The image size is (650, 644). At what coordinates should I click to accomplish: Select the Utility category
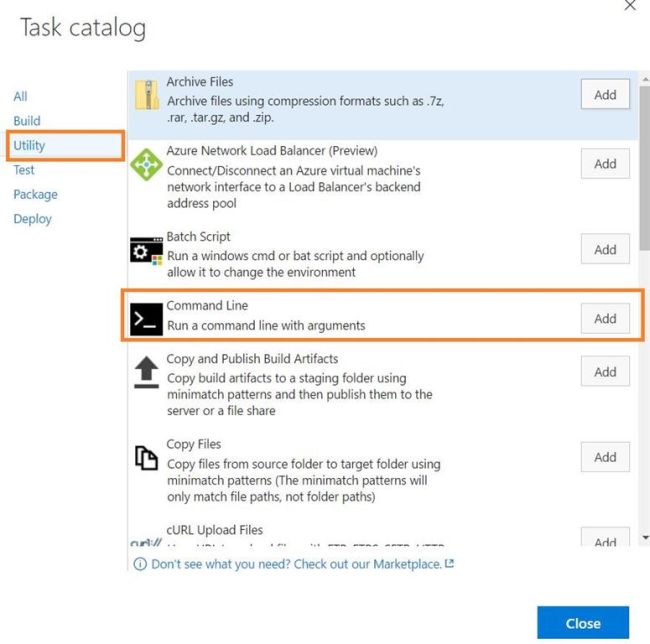tap(30, 145)
